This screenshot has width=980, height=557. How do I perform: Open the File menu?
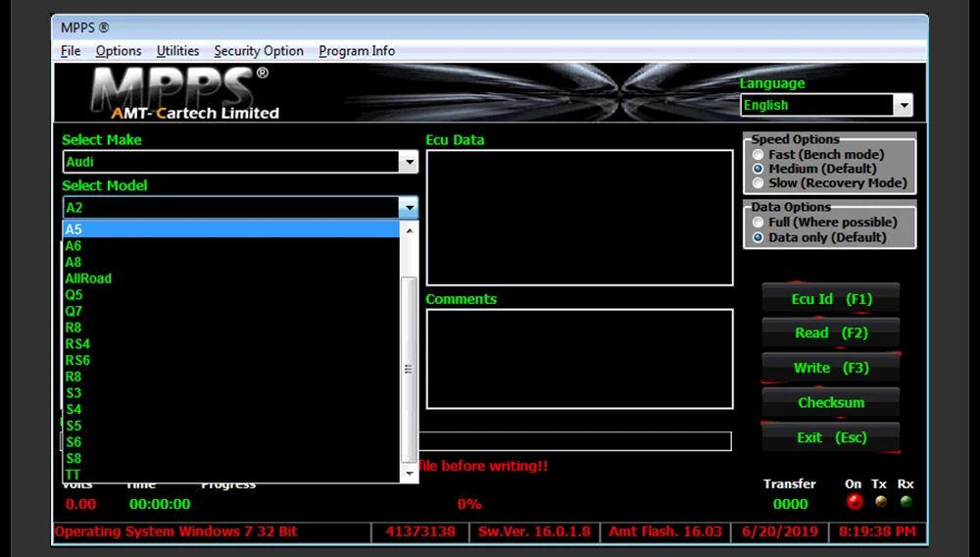(71, 51)
